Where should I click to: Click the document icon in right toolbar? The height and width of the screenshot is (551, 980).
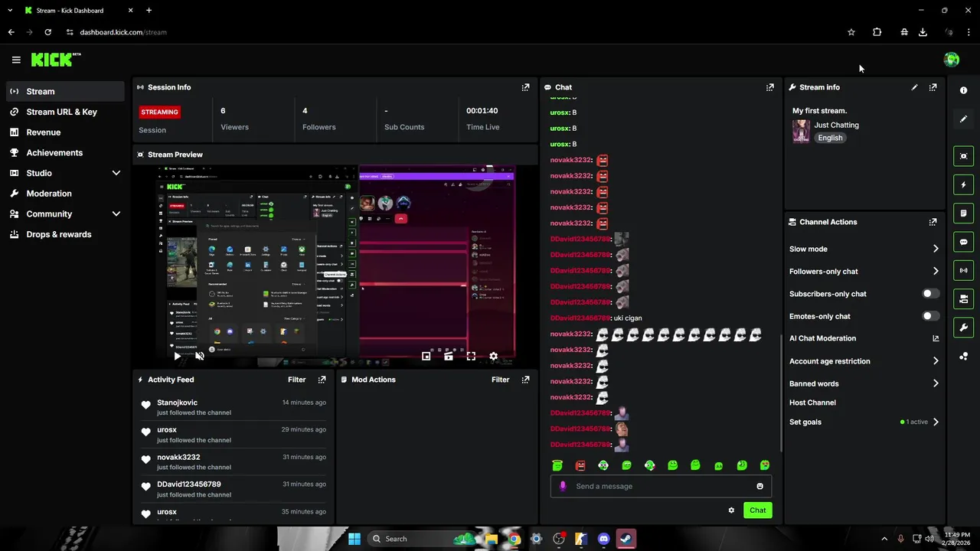tap(963, 213)
